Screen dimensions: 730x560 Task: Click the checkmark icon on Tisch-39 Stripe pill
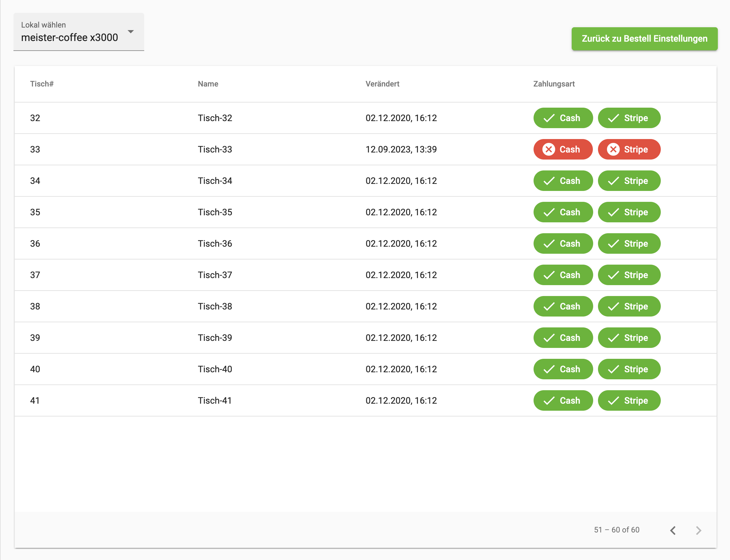[x=614, y=338]
